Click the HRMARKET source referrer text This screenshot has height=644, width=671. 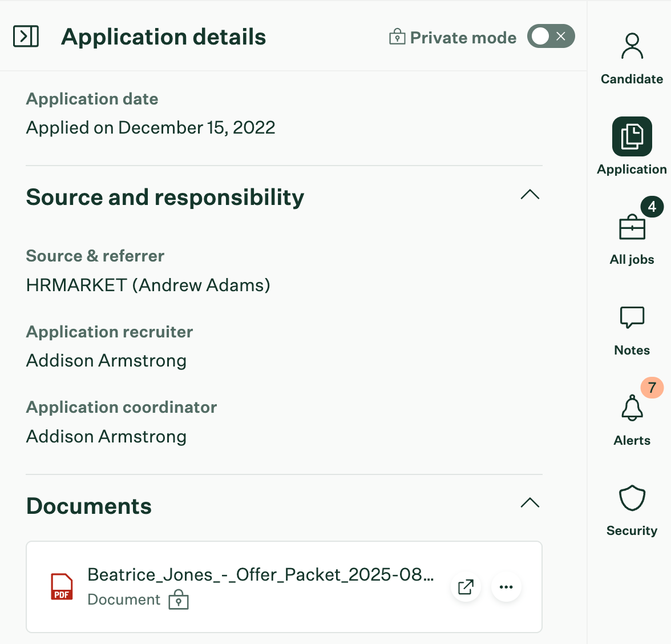click(x=148, y=284)
